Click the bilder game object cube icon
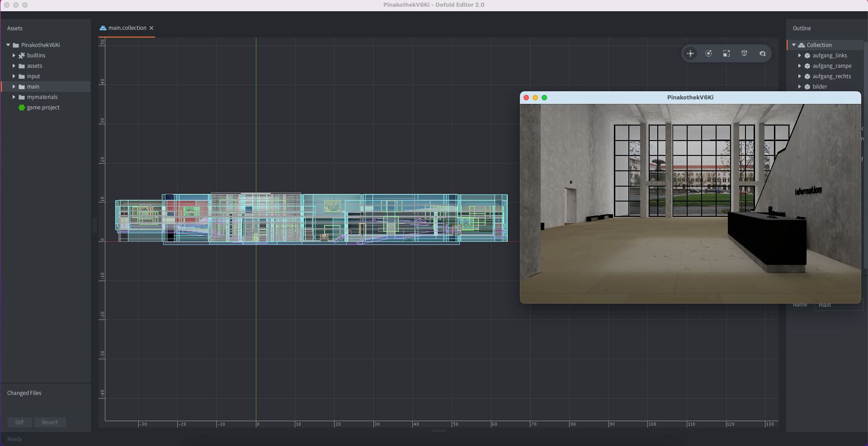868x446 pixels. coord(808,87)
